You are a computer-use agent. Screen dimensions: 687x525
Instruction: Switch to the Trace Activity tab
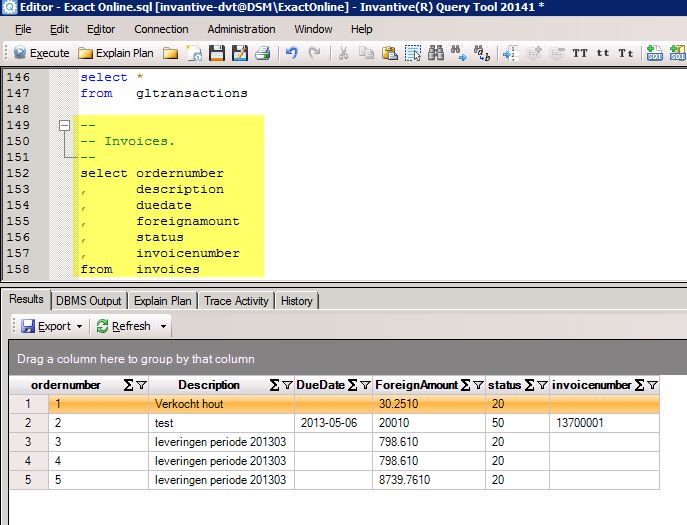coord(236,300)
